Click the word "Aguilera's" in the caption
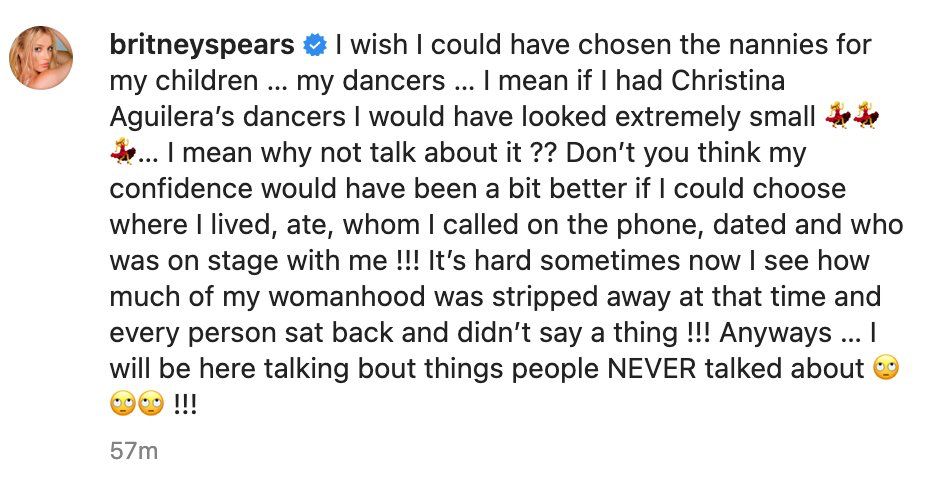Screen dimensions: 940x492 coord(170,118)
